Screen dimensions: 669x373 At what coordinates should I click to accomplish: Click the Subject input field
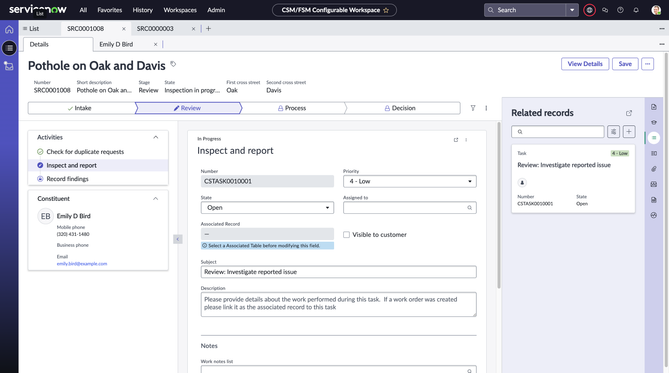click(x=339, y=272)
